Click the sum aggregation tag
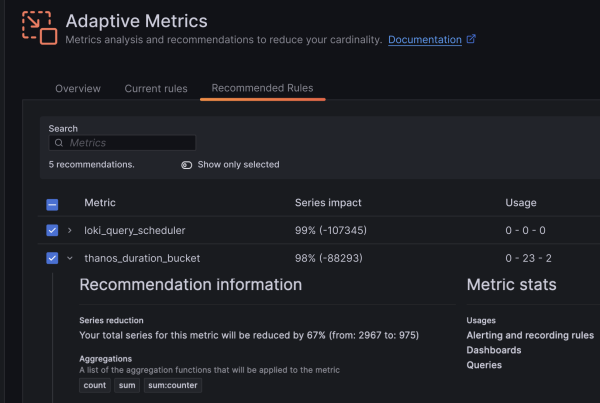600x403 pixels. pos(127,386)
